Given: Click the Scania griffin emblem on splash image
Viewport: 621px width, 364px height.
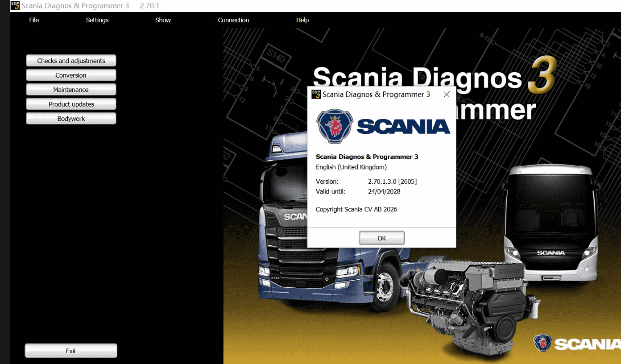Looking at the screenshot, I should (x=542, y=343).
